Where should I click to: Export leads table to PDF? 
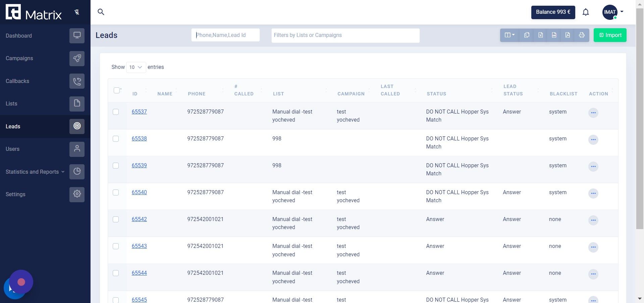568,35
